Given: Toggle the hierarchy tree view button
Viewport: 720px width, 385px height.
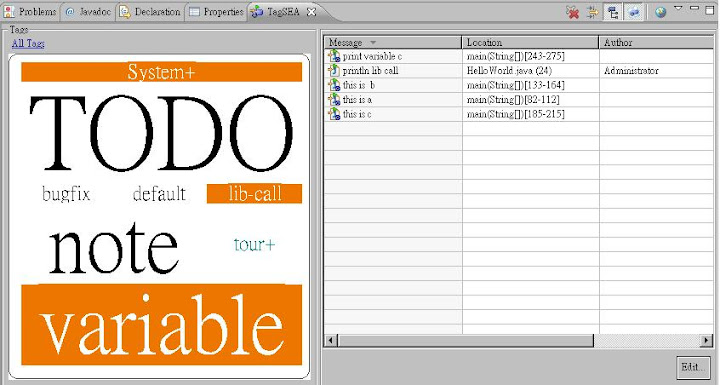Looking at the screenshot, I should tap(613, 12).
